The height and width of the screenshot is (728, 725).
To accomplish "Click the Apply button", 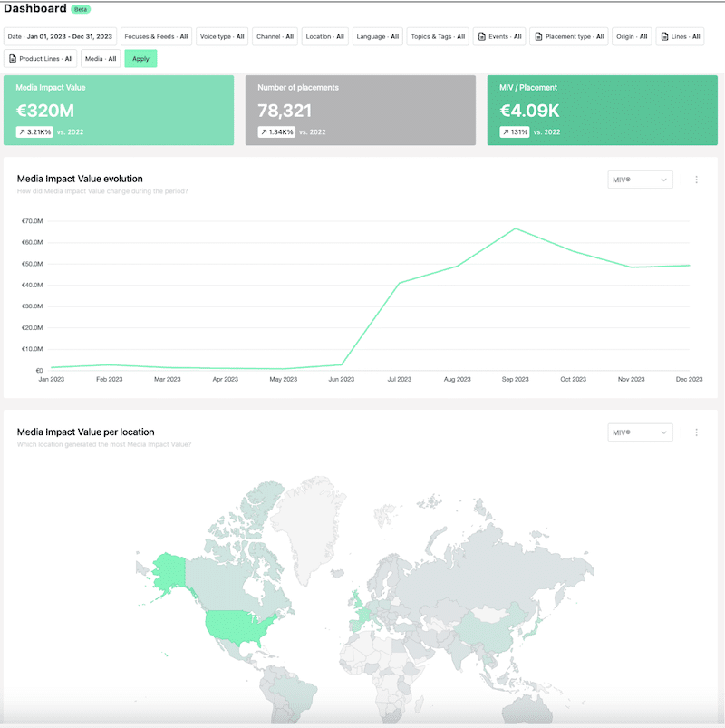I will point(140,59).
